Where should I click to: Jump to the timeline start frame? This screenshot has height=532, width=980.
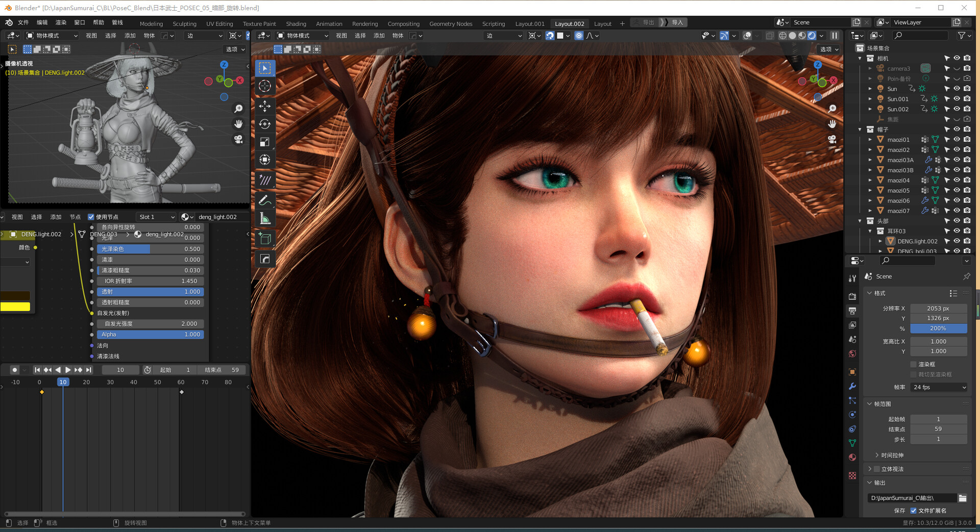37,370
